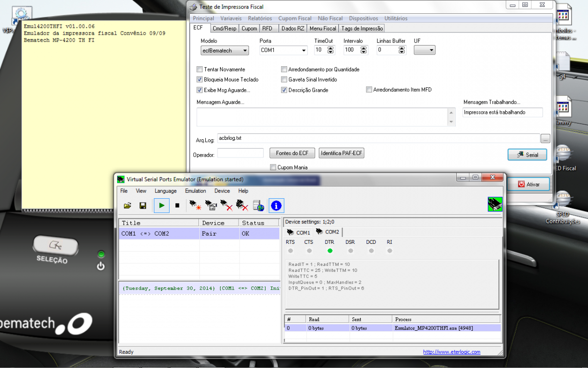Viewport: 588px width, 368px height.
Task: Start emulation with the green play button
Action: click(162, 206)
